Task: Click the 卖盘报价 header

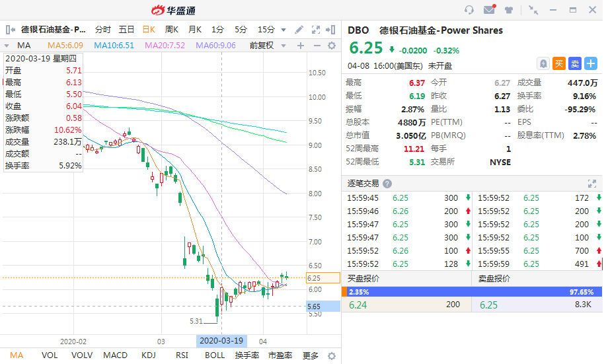Action: 494,279
